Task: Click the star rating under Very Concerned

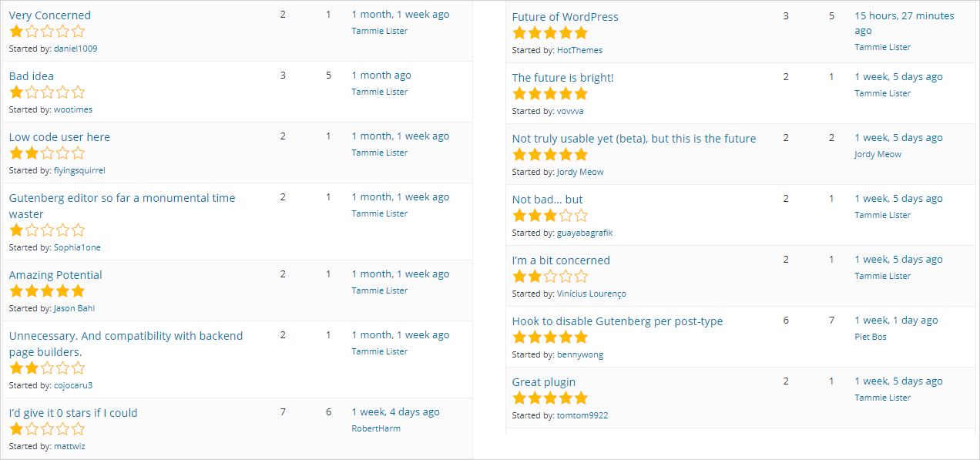Action: [x=47, y=32]
